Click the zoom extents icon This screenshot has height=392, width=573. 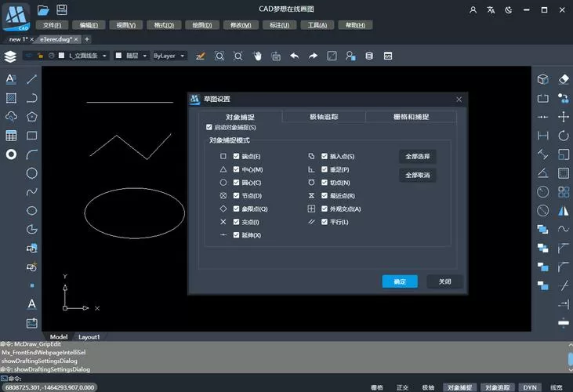click(238, 56)
